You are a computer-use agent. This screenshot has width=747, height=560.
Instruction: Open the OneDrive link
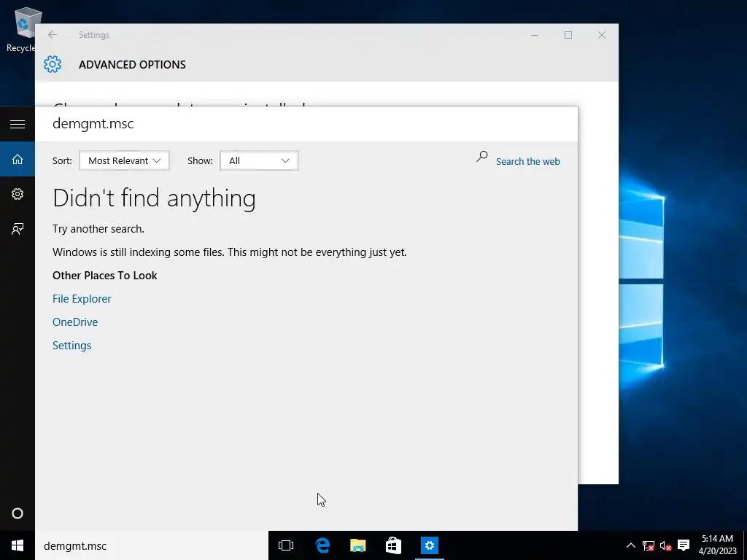(x=75, y=322)
